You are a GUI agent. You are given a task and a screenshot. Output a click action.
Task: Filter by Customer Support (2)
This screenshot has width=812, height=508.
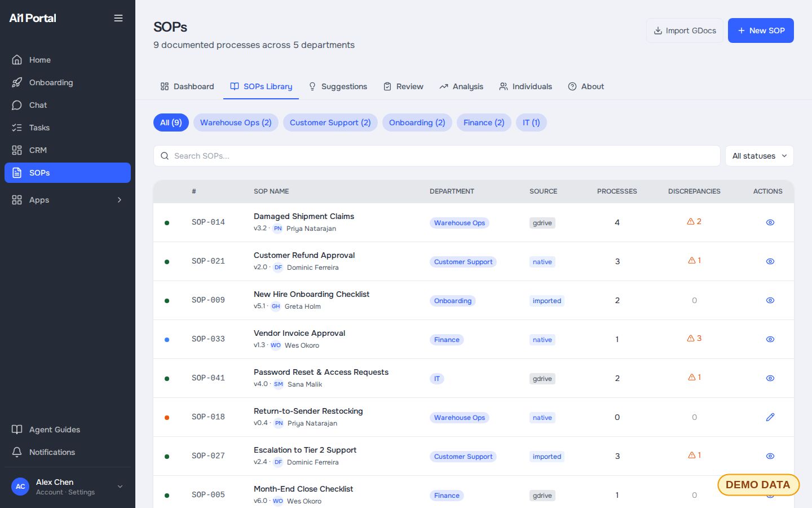[x=330, y=122]
